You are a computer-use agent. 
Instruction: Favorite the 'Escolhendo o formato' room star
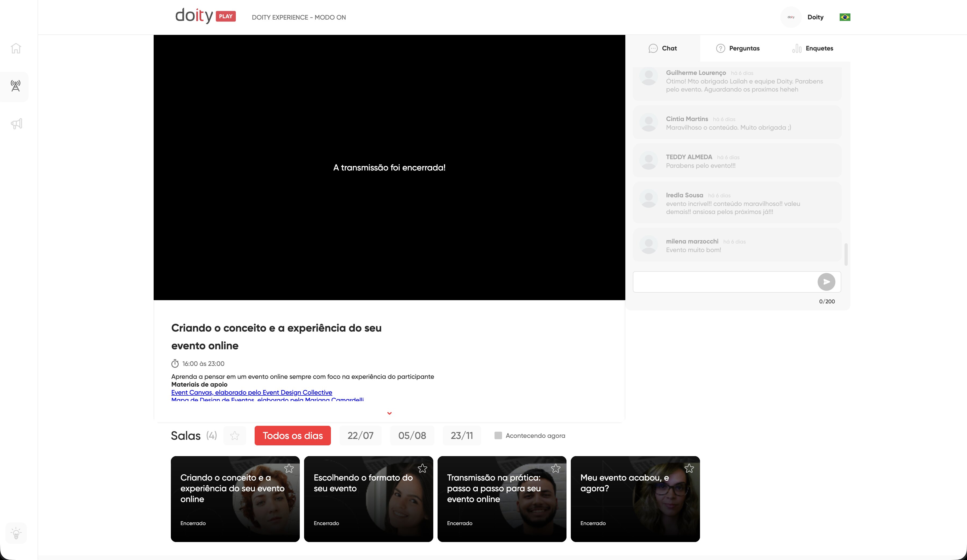pos(422,468)
